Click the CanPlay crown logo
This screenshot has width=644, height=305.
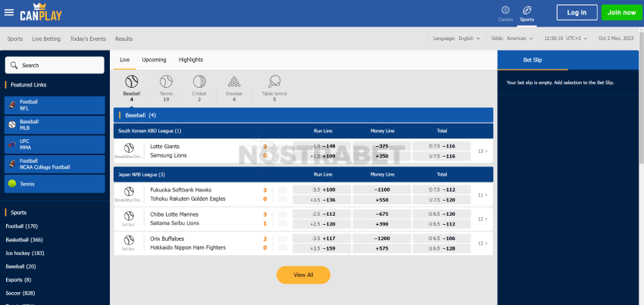(x=41, y=12)
